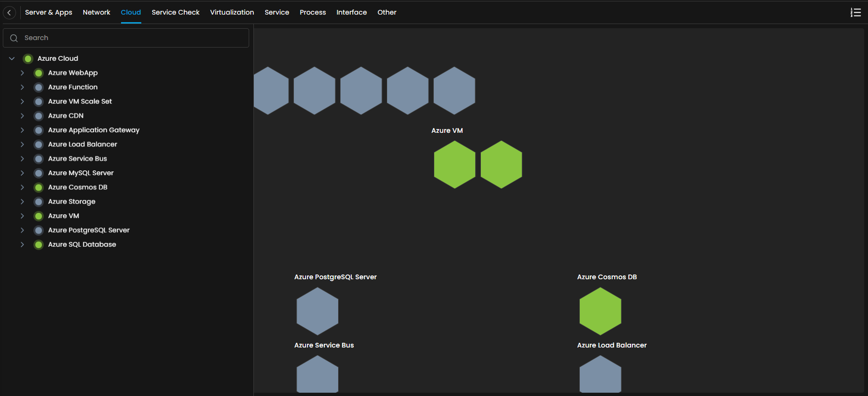Image resolution: width=868 pixels, height=396 pixels.
Task: Click the status dot for Azure Storage
Action: click(39, 202)
